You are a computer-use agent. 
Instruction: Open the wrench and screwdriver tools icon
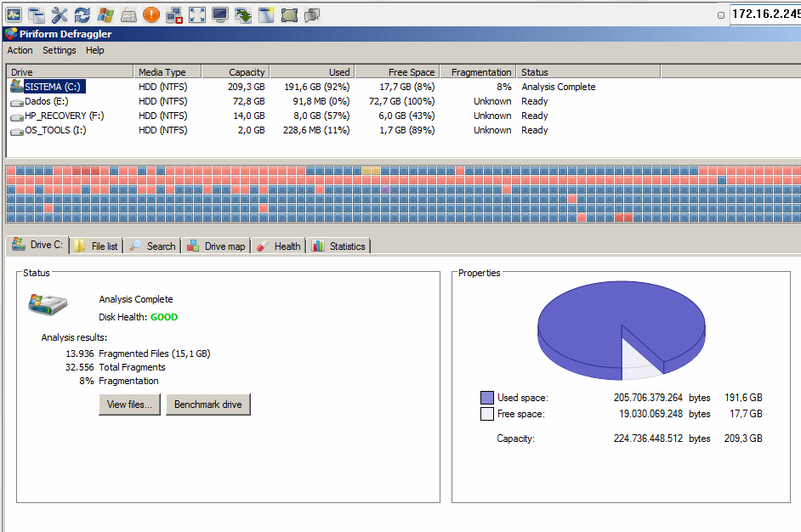click(60, 14)
